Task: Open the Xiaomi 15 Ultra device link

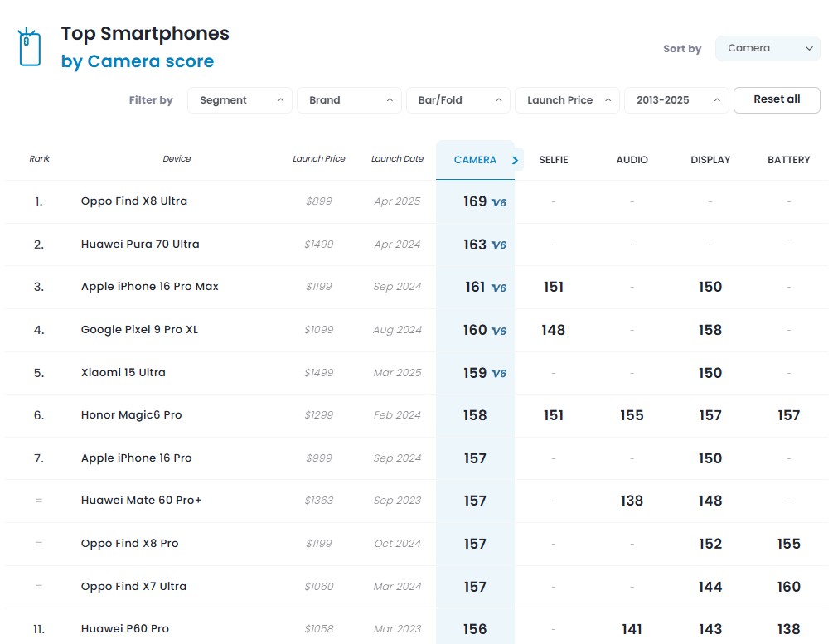Action: click(x=123, y=372)
